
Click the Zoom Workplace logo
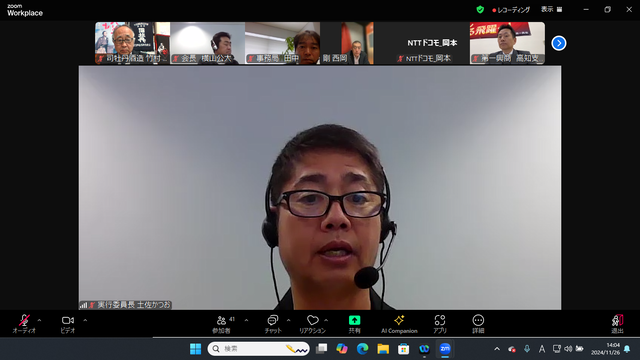point(24,10)
